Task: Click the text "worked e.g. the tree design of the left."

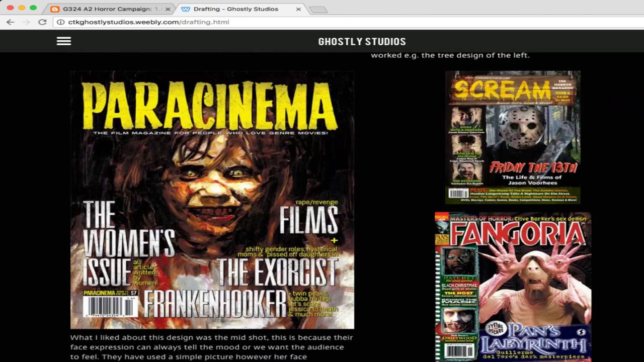Action: 450,55
